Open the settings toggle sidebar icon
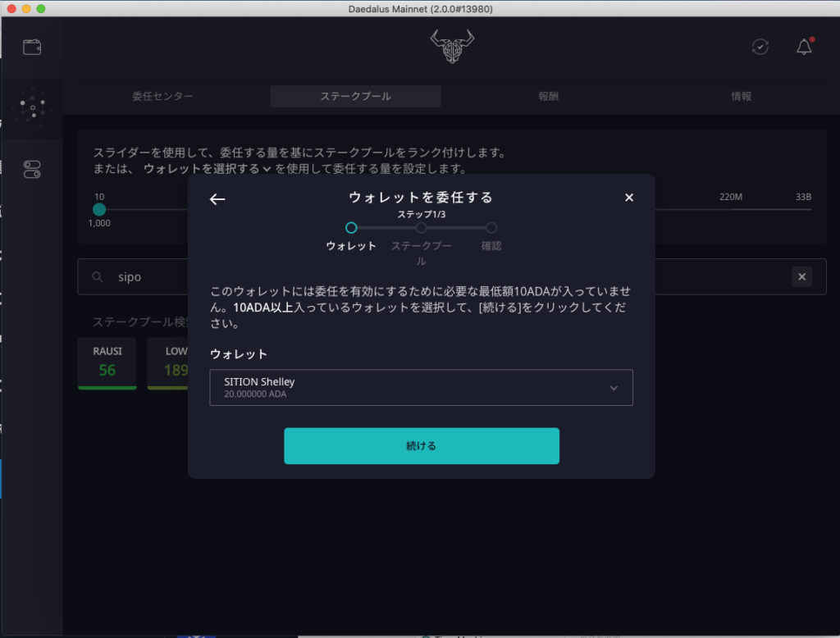840x638 pixels. tap(32, 170)
